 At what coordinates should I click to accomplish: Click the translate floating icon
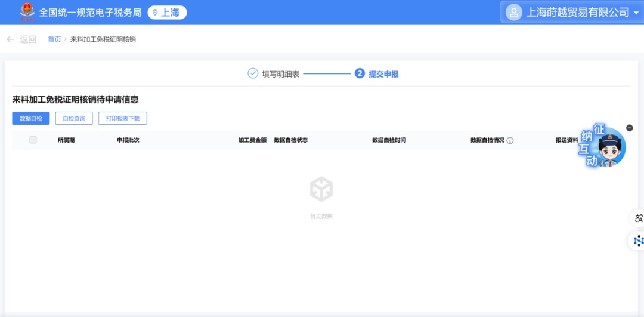(638, 218)
